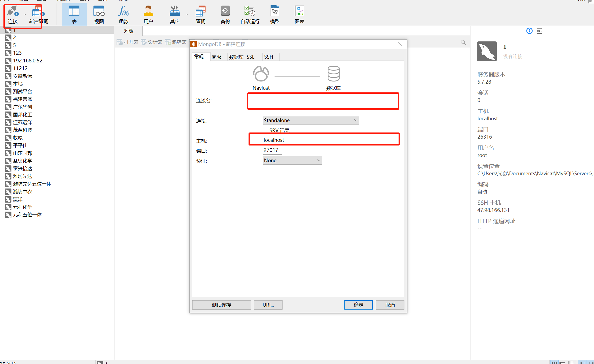
Task: Select the 11212 connection
Action: (57, 68)
